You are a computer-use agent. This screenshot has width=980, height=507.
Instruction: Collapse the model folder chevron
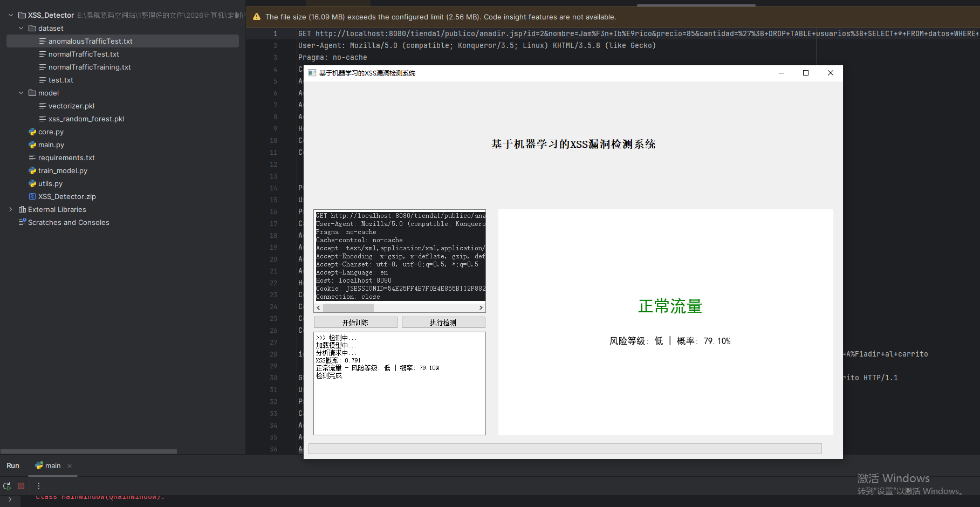click(x=21, y=93)
